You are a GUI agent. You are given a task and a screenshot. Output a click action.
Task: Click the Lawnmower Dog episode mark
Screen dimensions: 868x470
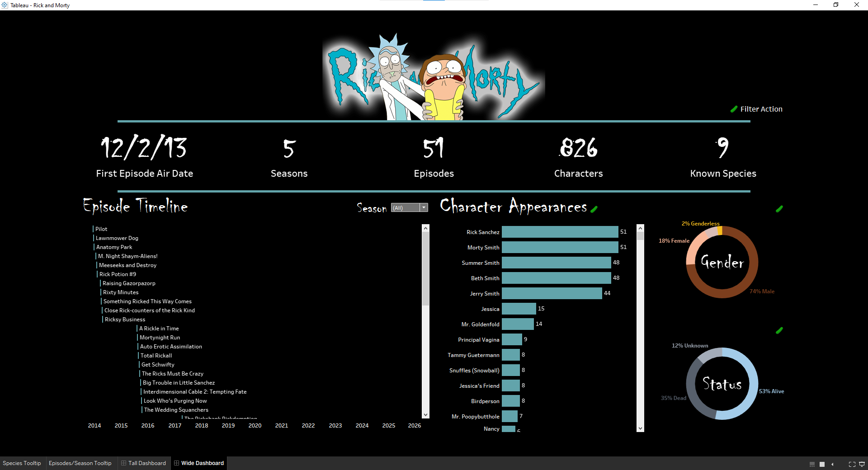click(x=117, y=238)
